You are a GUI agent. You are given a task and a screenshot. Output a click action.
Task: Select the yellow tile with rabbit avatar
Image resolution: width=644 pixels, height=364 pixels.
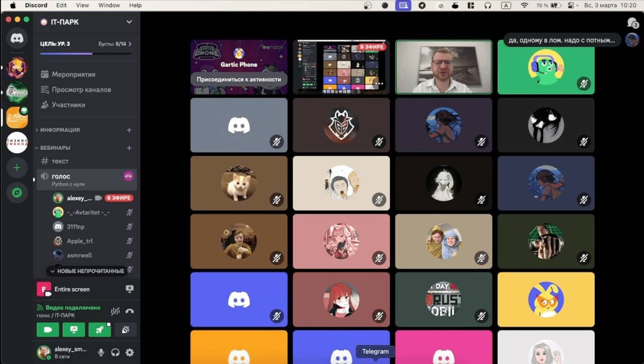click(x=546, y=300)
